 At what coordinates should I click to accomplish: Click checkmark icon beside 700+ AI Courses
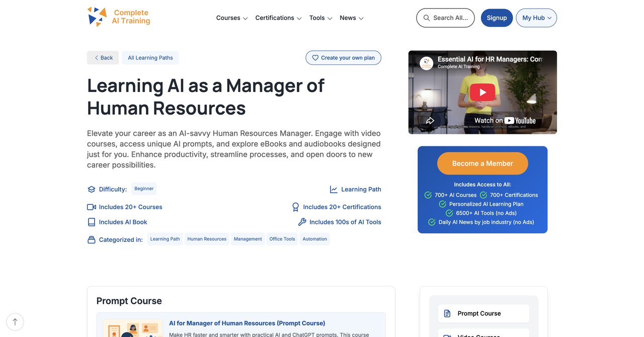(428, 195)
